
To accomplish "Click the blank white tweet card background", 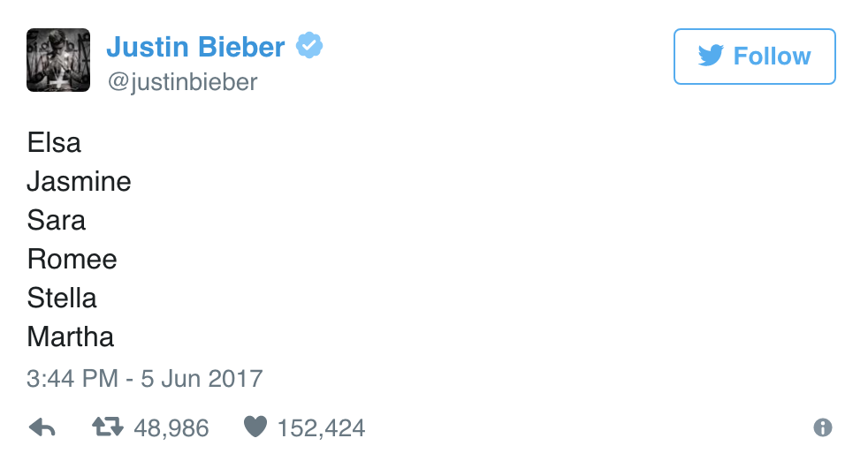I will tap(530, 230).
